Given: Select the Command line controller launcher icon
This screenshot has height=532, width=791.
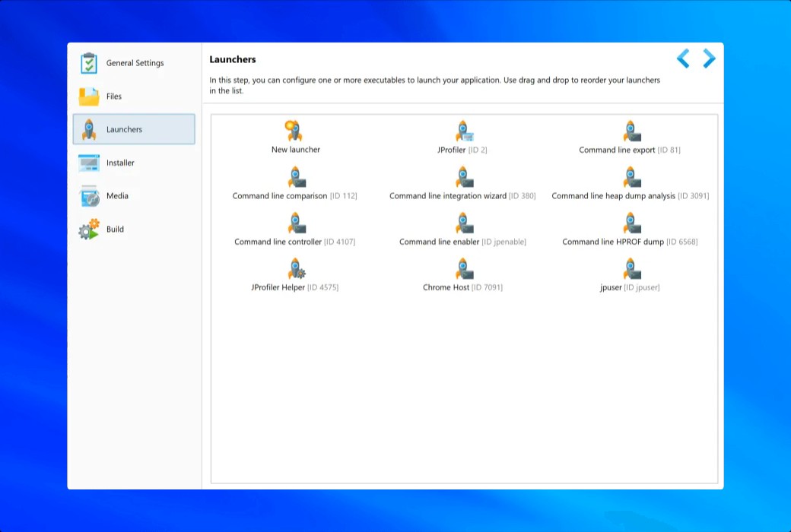Looking at the screenshot, I should [296, 223].
